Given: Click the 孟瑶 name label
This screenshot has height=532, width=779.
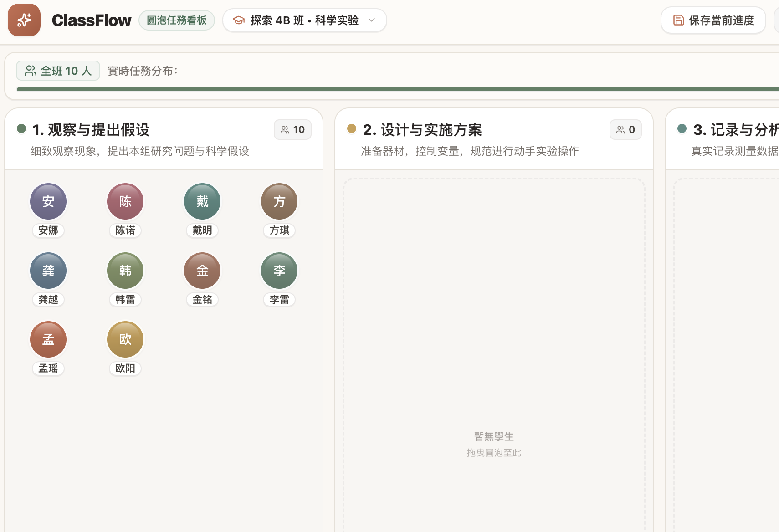Looking at the screenshot, I should click(48, 368).
